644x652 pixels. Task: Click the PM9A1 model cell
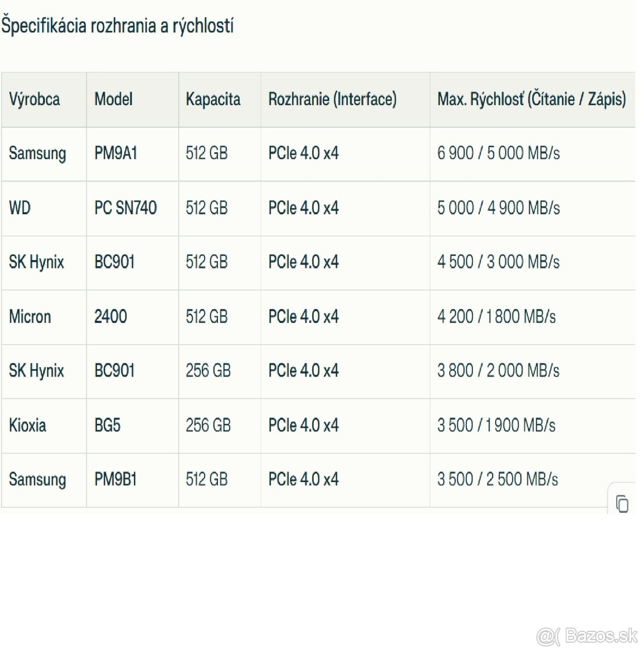tap(116, 154)
